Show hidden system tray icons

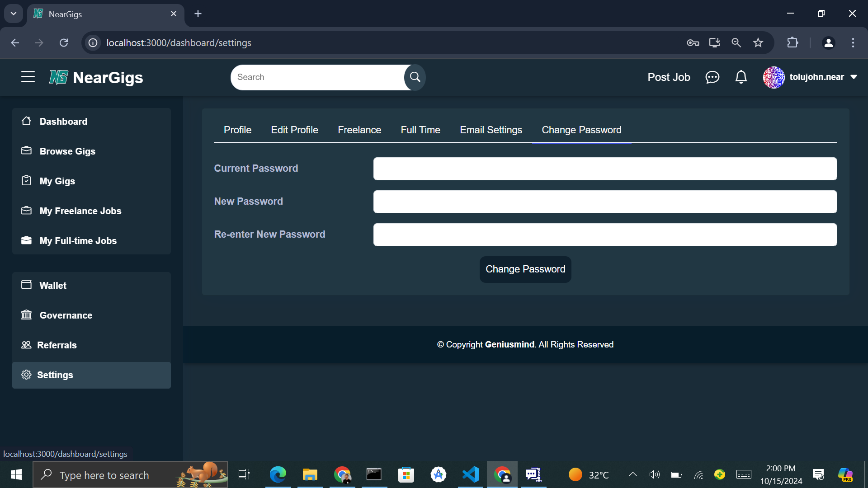(x=633, y=474)
